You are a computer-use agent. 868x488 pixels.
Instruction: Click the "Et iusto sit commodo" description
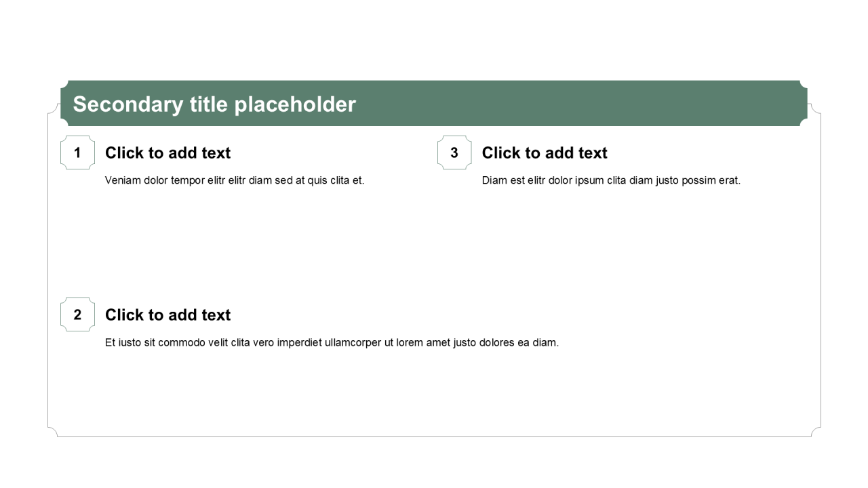click(x=332, y=342)
